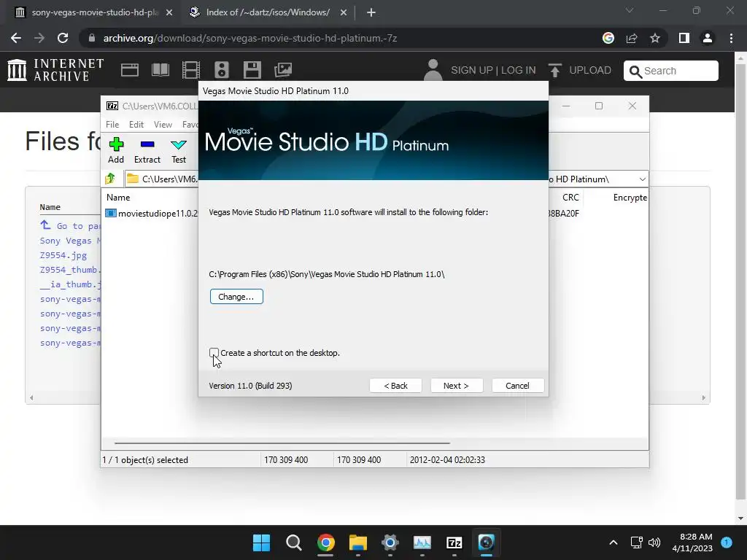This screenshot has width=747, height=560.
Task: Enable the desktop shortcut checkbox
Action: coord(214,353)
